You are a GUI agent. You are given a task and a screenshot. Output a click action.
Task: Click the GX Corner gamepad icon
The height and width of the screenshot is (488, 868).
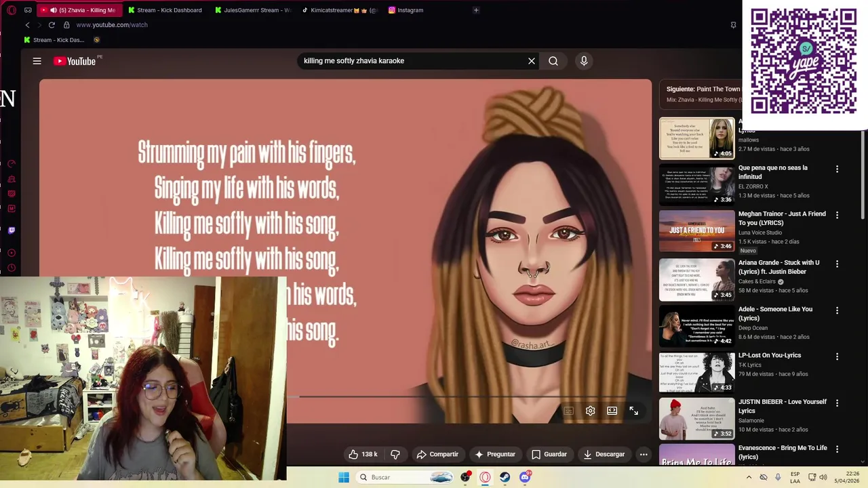tap(28, 10)
